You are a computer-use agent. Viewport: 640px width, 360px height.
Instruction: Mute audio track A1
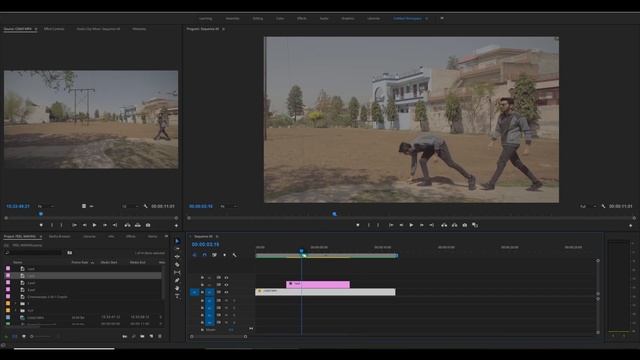coord(226,301)
